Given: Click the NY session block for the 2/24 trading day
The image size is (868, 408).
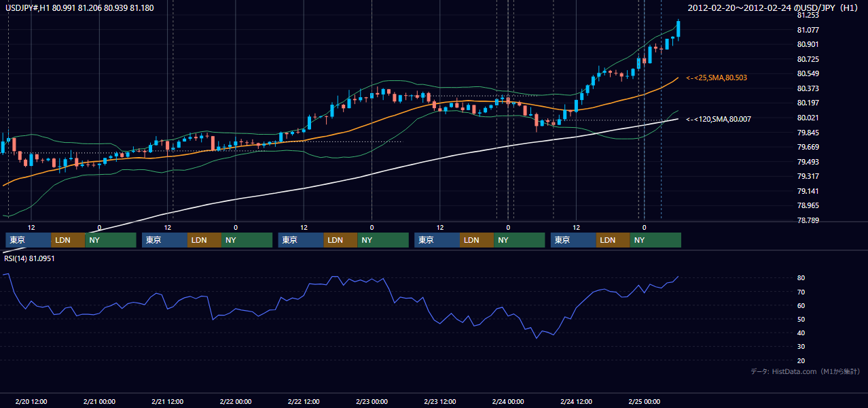Looking at the screenshot, I should tap(655, 240).
